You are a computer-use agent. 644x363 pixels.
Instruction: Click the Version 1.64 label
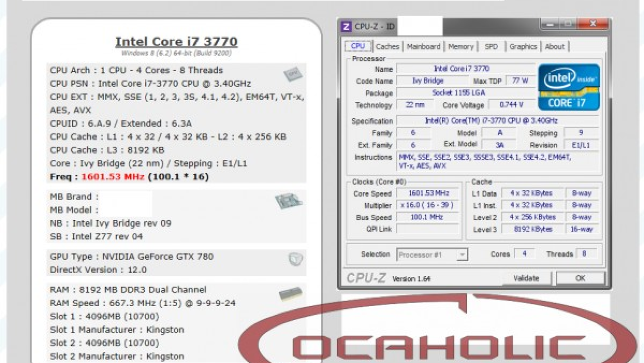pyautogui.click(x=411, y=279)
